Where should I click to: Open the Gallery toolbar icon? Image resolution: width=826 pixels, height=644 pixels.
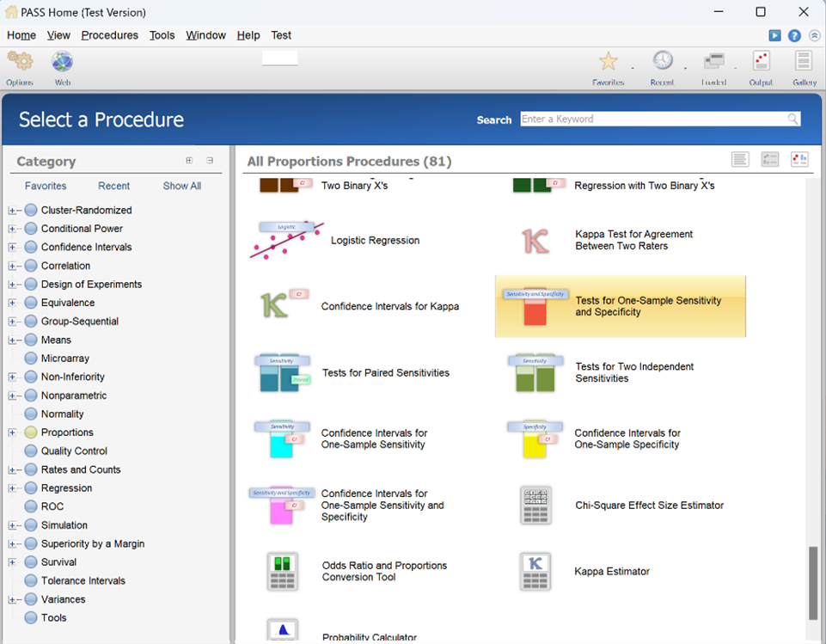[x=804, y=61]
